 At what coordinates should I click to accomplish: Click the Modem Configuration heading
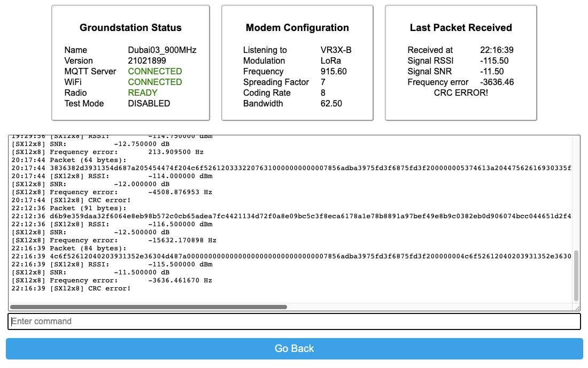[297, 28]
